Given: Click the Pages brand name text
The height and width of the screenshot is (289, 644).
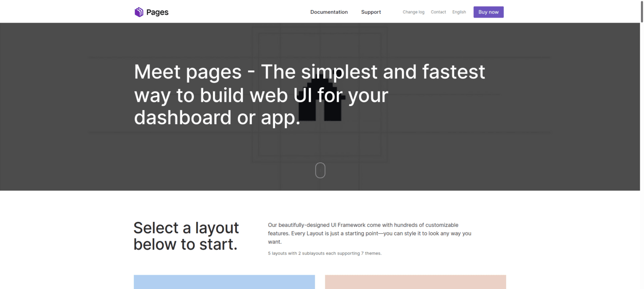Looking at the screenshot, I should click(157, 12).
